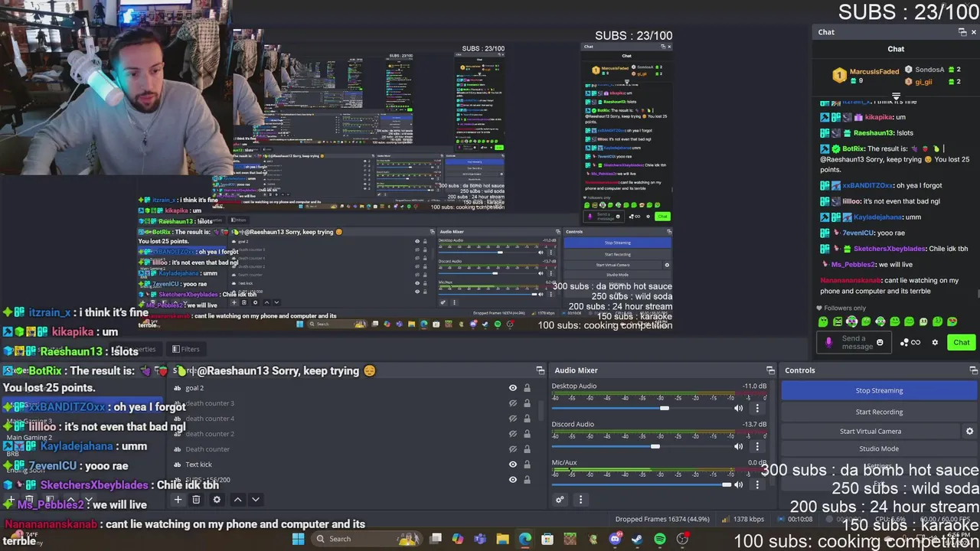
Task: Click Dropped Frames status bar entry
Action: click(663, 519)
